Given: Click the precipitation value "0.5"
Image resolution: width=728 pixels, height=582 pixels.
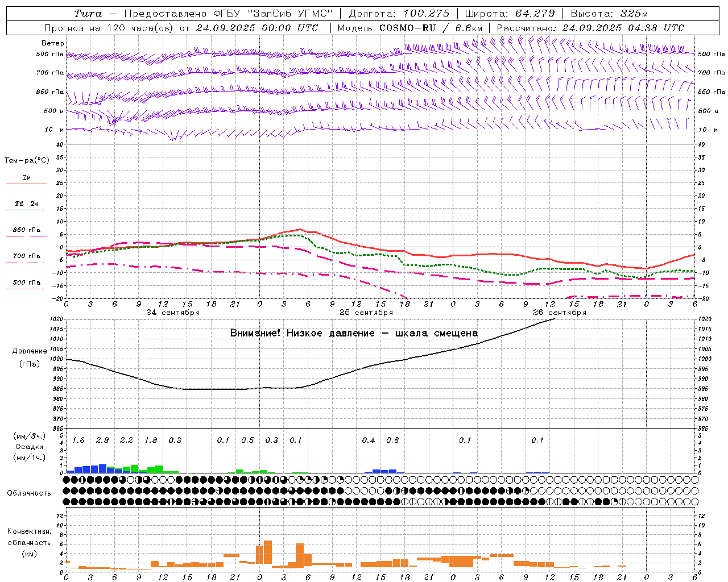Looking at the screenshot, I should (x=247, y=440).
